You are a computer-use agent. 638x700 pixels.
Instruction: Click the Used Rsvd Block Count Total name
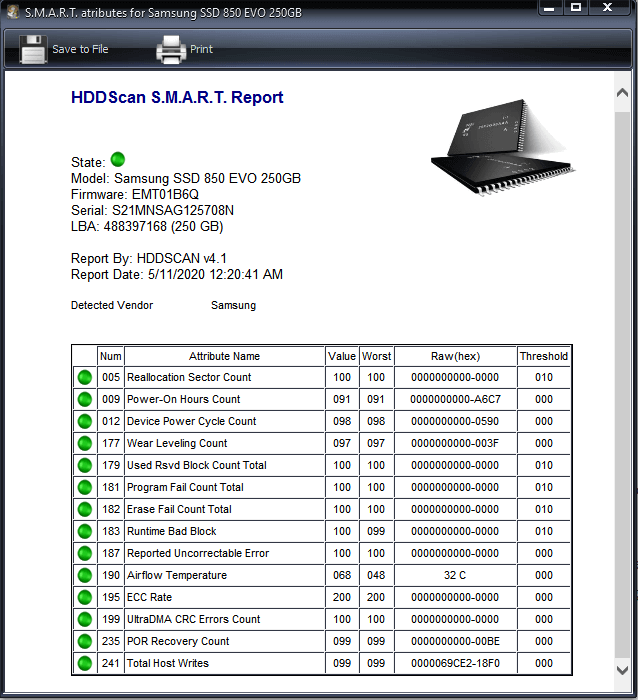197,465
